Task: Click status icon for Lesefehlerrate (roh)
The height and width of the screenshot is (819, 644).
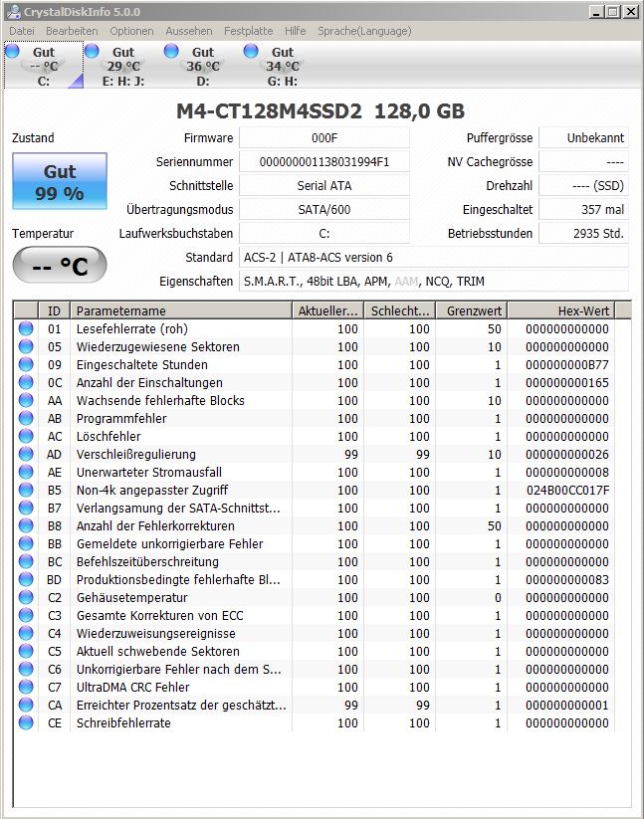Action: [26, 328]
